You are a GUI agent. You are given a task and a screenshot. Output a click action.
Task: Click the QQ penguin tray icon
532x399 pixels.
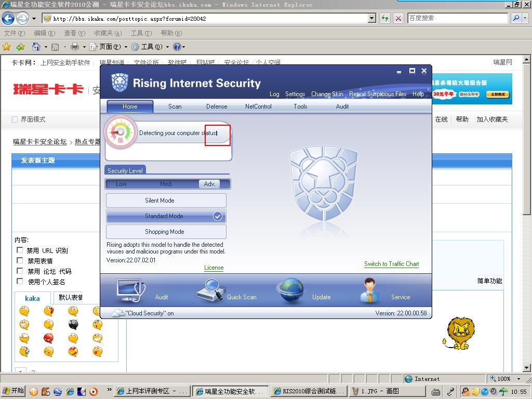[x=466, y=391]
